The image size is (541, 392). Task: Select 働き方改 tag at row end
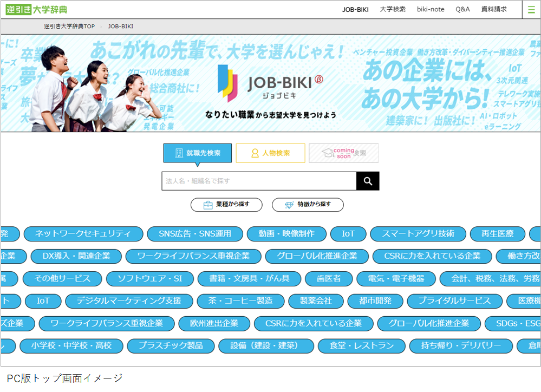tap(519, 257)
